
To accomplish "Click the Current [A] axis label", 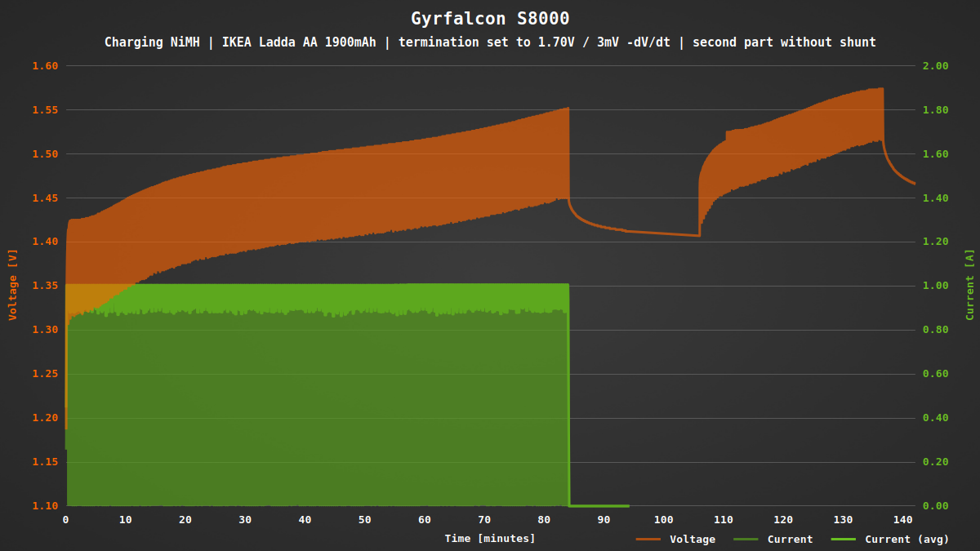I will click(x=969, y=285).
